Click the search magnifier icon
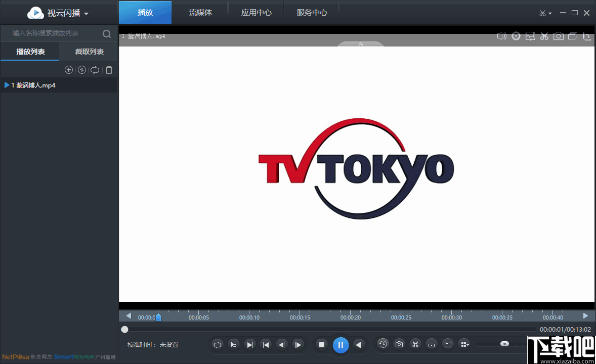 [x=107, y=34]
